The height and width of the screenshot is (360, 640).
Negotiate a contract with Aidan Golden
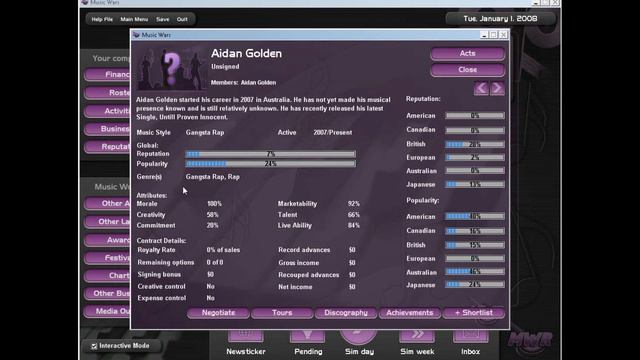218,313
